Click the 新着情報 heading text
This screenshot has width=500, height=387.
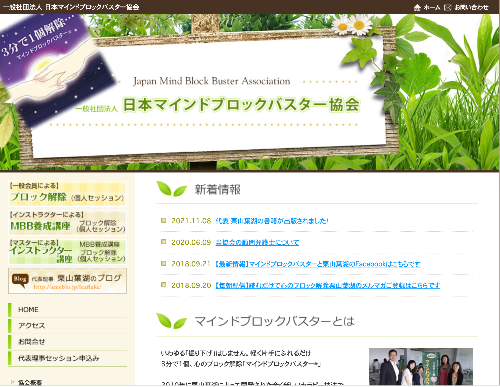click(x=218, y=190)
